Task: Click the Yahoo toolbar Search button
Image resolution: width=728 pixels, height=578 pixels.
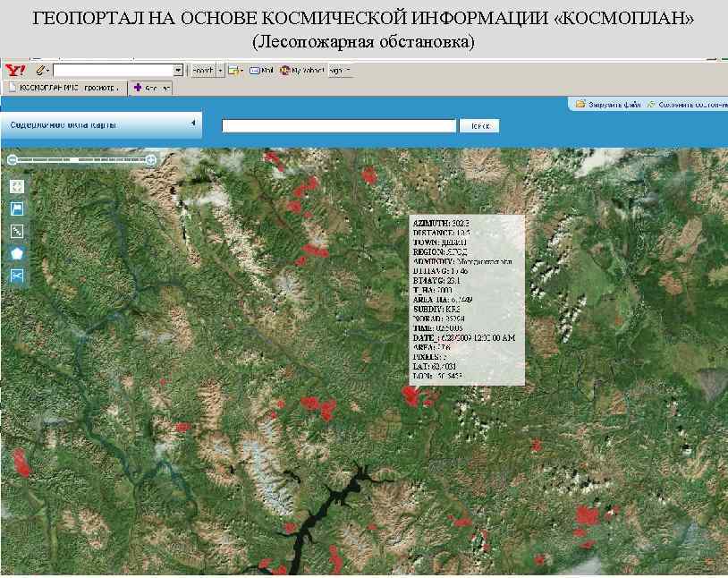Action: (203, 71)
